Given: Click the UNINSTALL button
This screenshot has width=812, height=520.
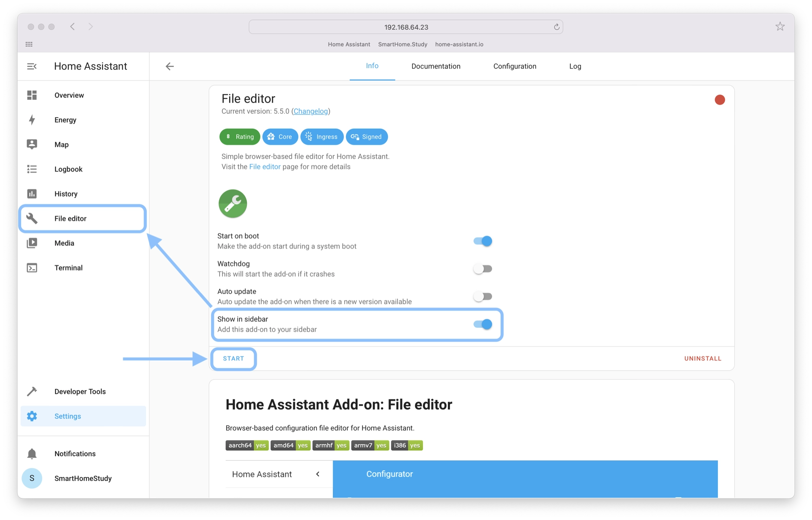Looking at the screenshot, I should pos(703,359).
